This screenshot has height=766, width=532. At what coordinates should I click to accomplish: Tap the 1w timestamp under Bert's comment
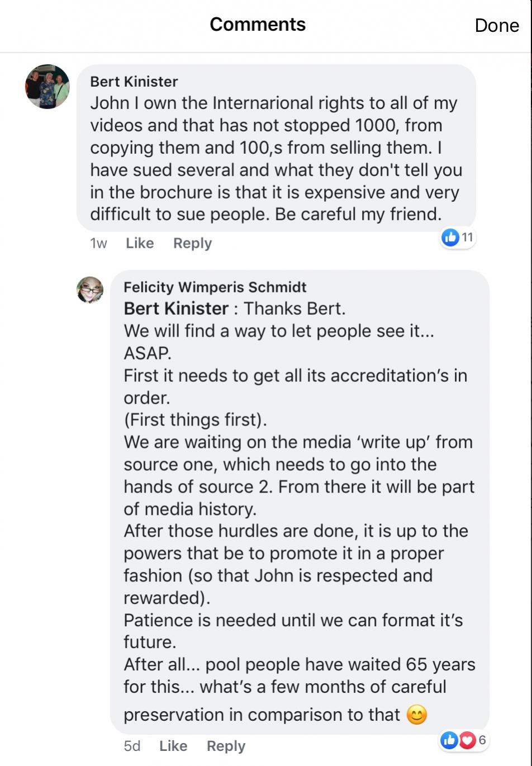click(98, 243)
